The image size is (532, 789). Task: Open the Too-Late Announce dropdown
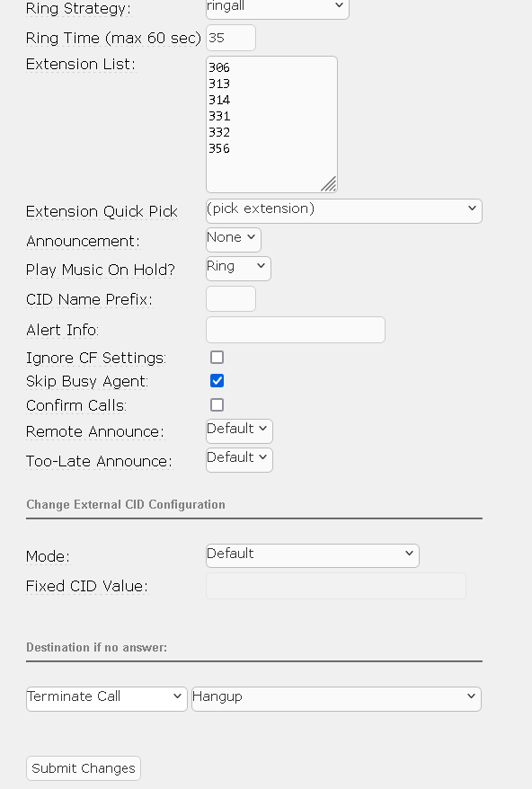(240, 460)
